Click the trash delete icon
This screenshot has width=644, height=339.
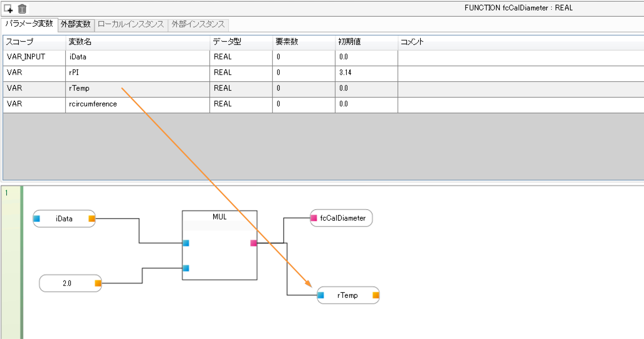point(22,9)
